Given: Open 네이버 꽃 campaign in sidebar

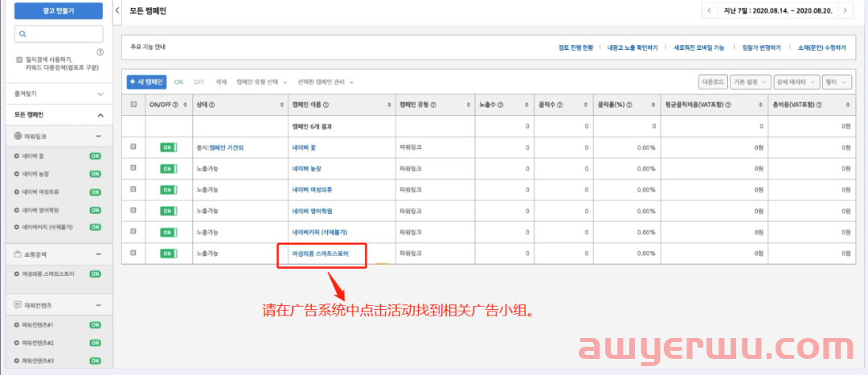Looking at the screenshot, I should tap(33, 156).
